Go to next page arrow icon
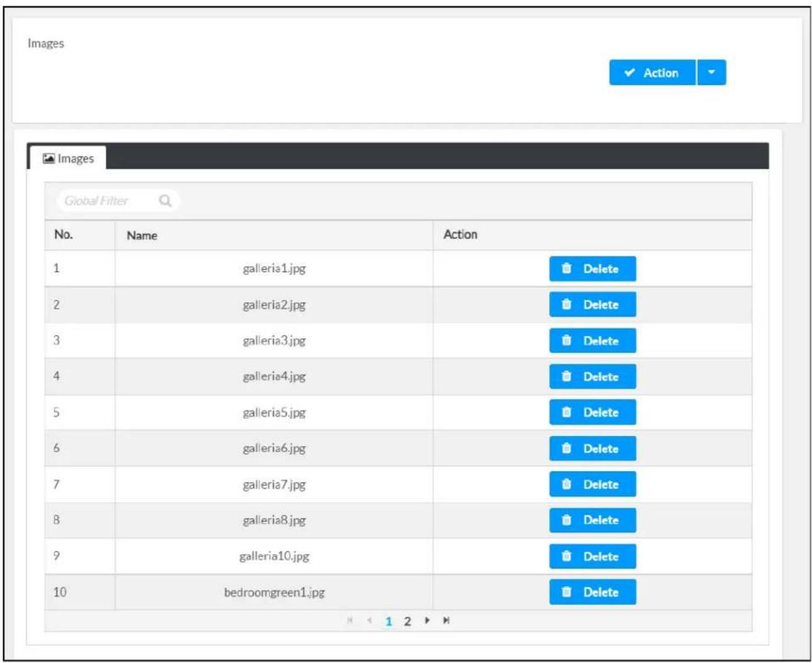Viewport: 812px width, 663px height. pyautogui.click(x=427, y=621)
